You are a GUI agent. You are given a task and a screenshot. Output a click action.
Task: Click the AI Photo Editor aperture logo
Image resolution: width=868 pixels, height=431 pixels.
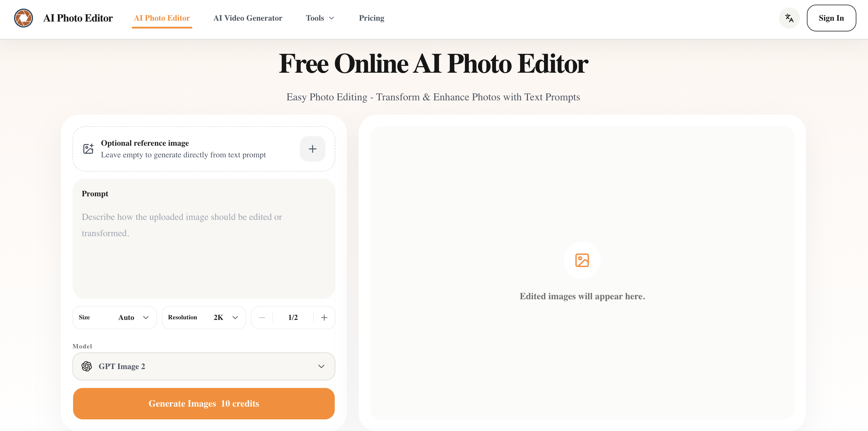click(23, 18)
